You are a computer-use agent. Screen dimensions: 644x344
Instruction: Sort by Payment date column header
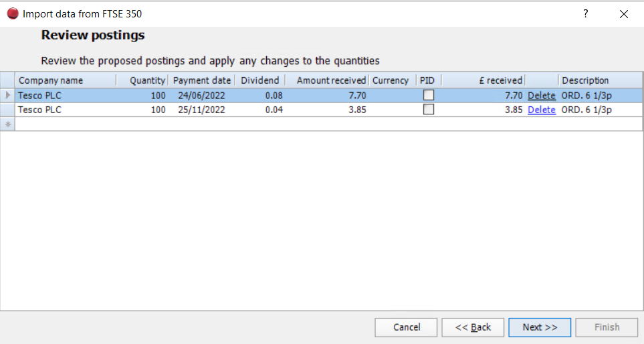click(202, 80)
